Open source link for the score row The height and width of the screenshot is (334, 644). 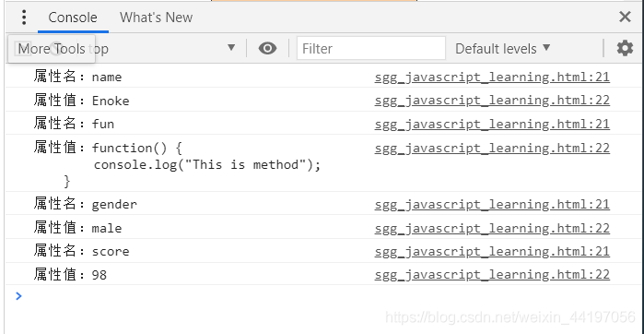tap(492, 251)
